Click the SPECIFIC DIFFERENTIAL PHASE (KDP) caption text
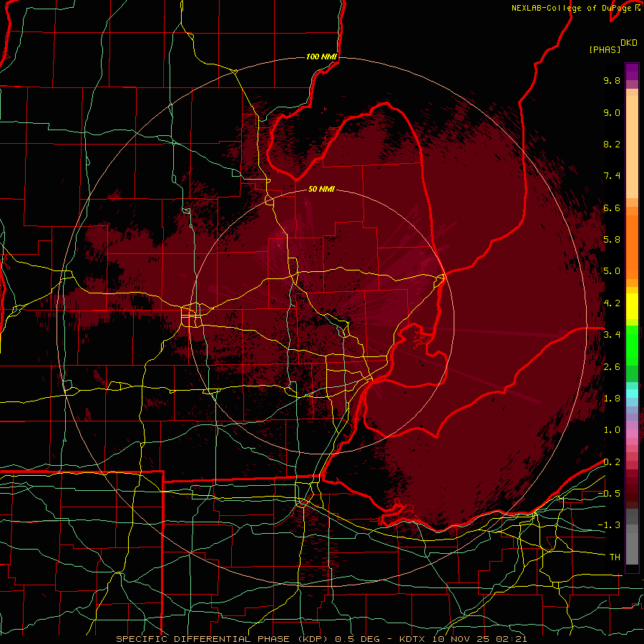 pos(223,639)
